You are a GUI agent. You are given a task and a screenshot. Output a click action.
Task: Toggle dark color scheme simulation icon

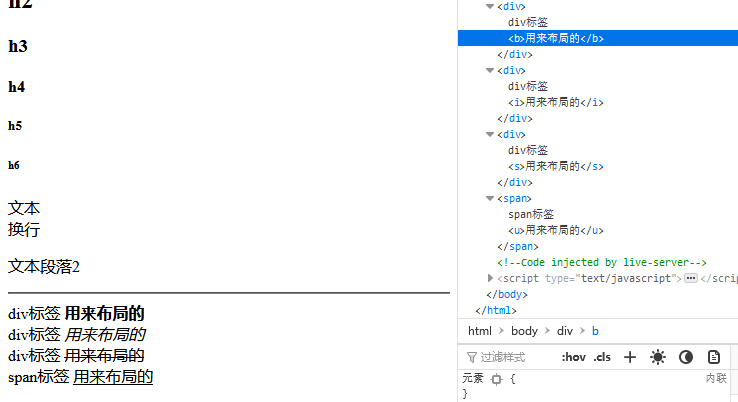click(686, 357)
